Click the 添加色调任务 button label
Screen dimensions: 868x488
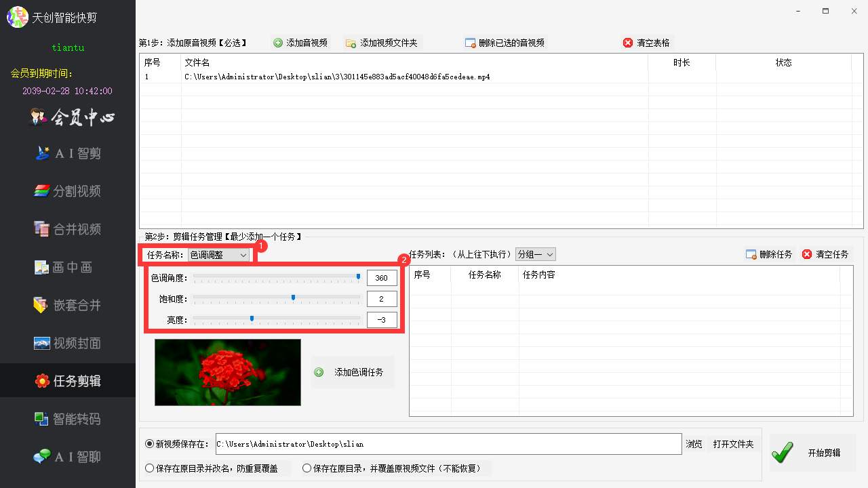(359, 372)
